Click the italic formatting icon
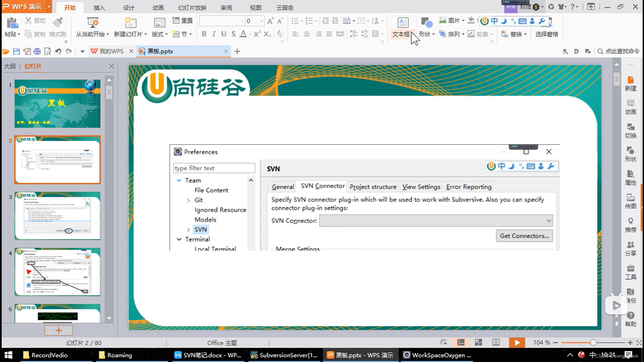The image size is (644, 362). (213, 34)
